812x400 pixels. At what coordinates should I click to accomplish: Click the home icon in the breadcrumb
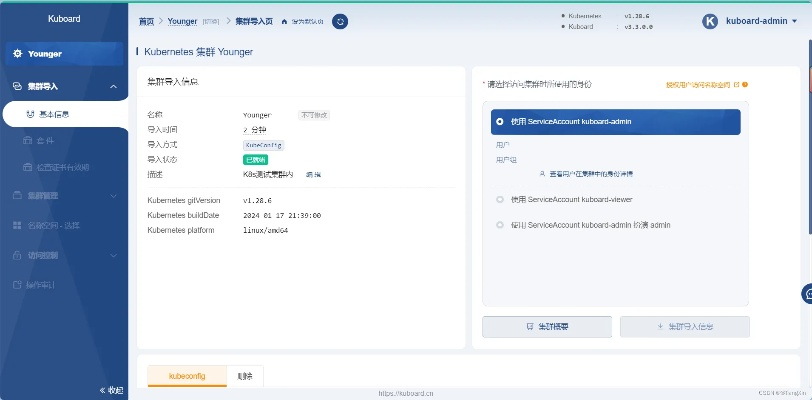click(284, 21)
